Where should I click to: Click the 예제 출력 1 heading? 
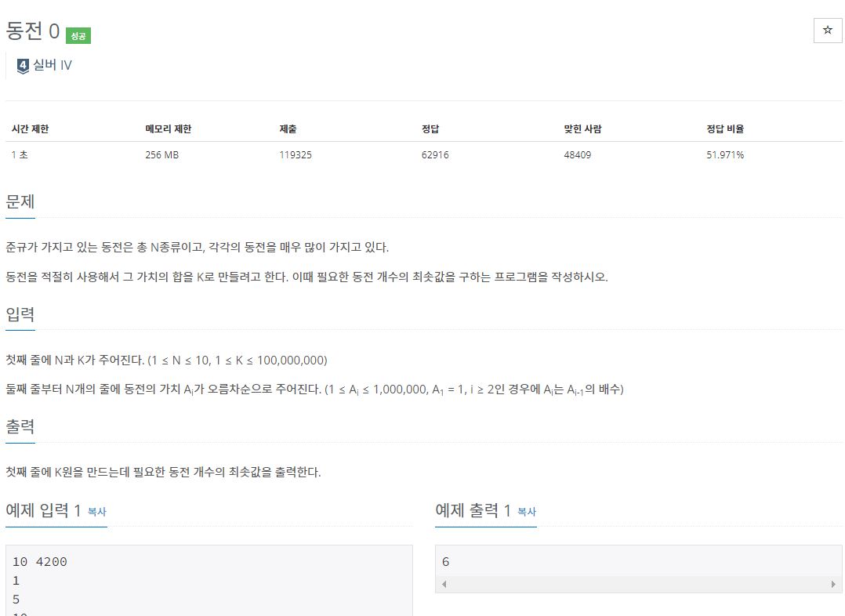coord(473,510)
